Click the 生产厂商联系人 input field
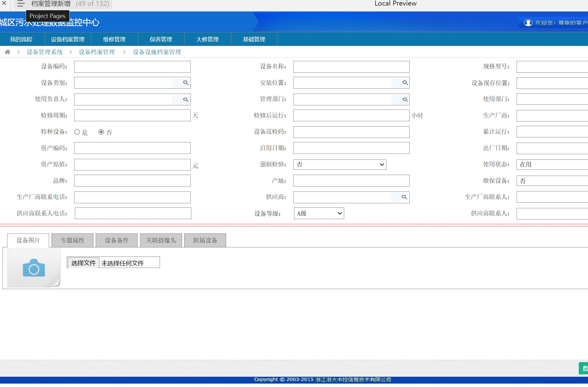Image resolution: width=588 pixels, height=387 pixels. (x=552, y=197)
